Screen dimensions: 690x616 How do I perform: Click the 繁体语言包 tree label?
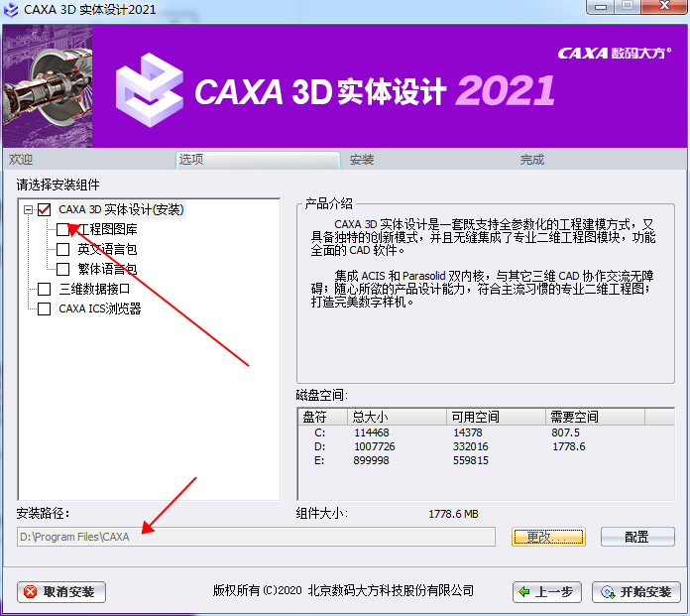(x=107, y=269)
